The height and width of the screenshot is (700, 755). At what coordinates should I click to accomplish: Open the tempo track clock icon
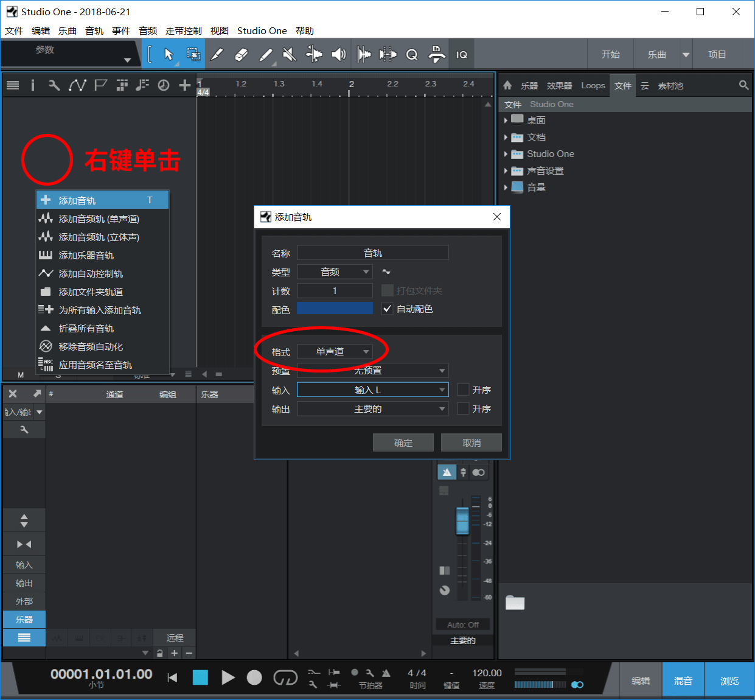[164, 85]
